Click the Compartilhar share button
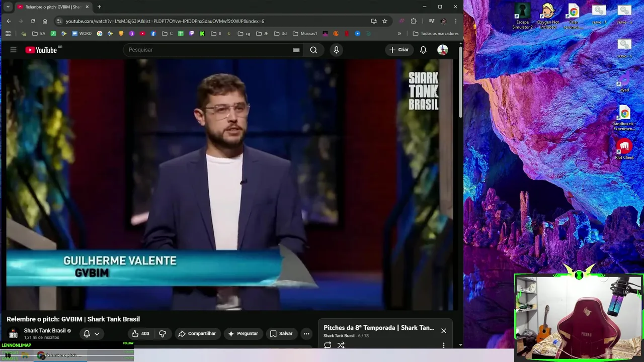 point(197,333)
